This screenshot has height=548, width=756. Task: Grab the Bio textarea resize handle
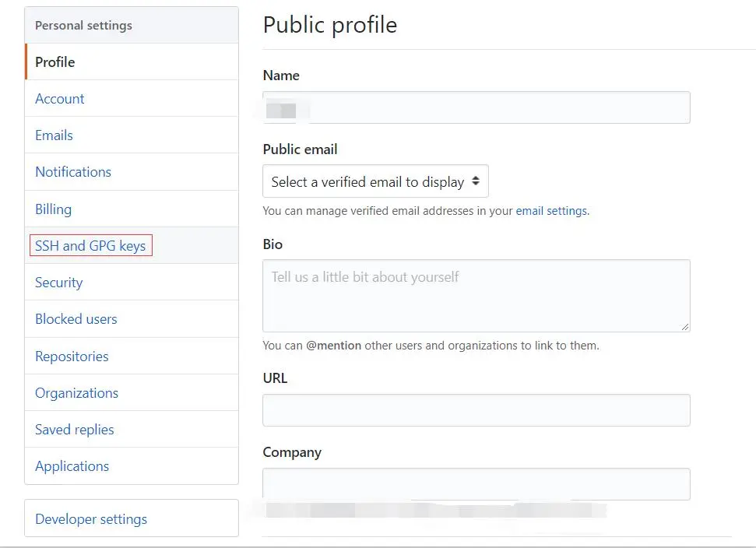point(685,327)
